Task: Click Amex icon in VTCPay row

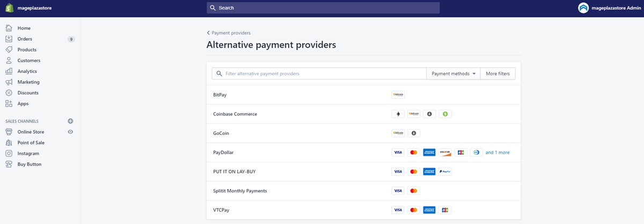Action: click(429, 210)
